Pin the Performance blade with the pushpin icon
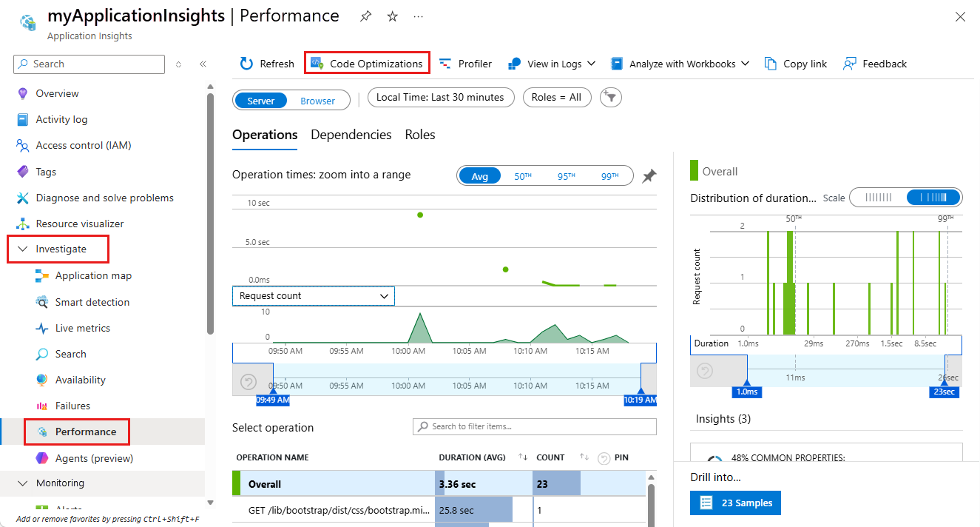This screenshot has width=980, height=527. 366,16
